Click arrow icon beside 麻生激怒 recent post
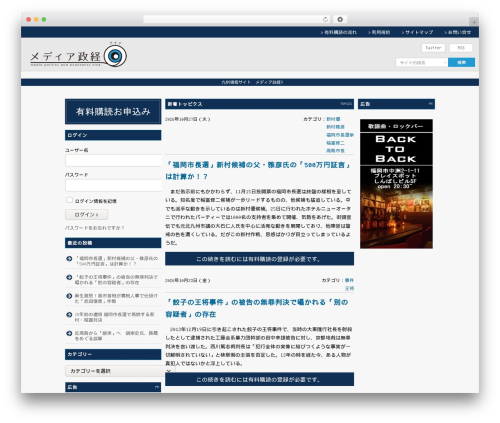Screen dimensions: 500x423 pyautogui.click(x=69, y=296)
